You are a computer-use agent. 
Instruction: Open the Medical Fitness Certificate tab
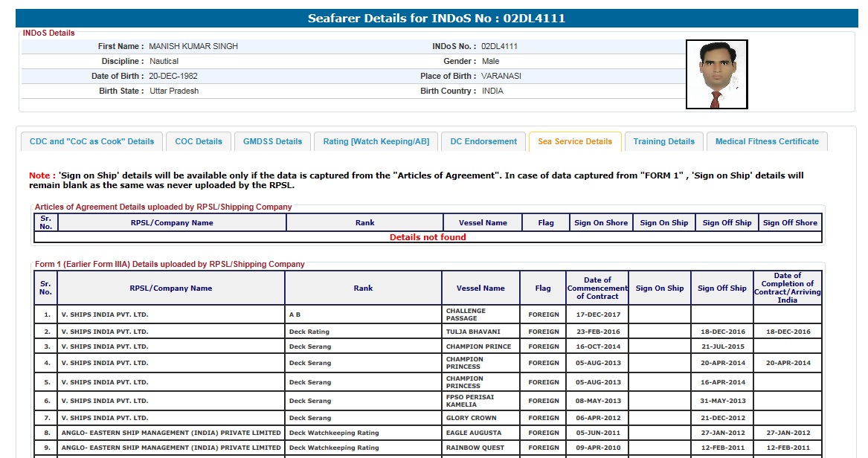(x=767, y=141)
